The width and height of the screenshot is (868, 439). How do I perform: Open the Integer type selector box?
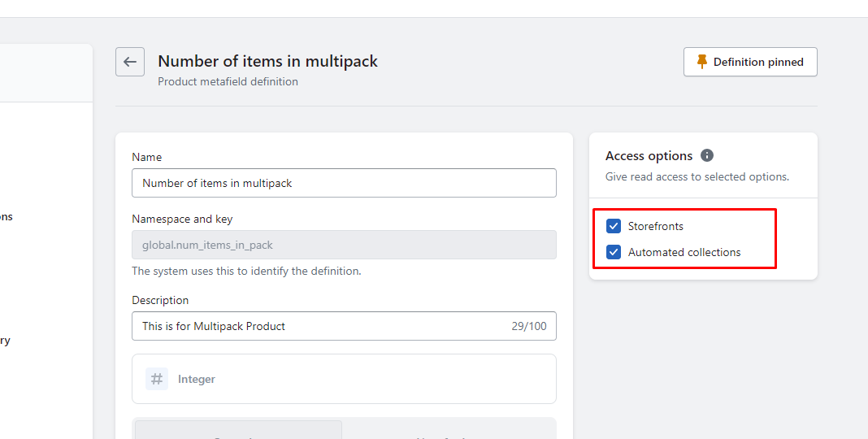(344, 379)
